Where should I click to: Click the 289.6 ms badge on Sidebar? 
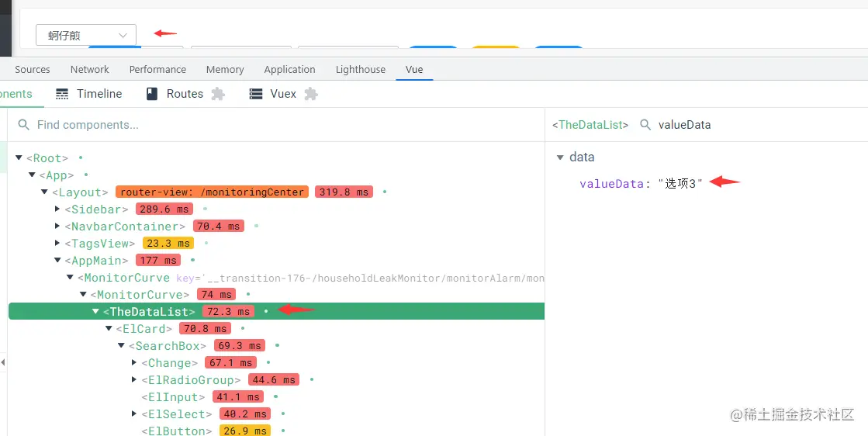[x=164, y=209]
